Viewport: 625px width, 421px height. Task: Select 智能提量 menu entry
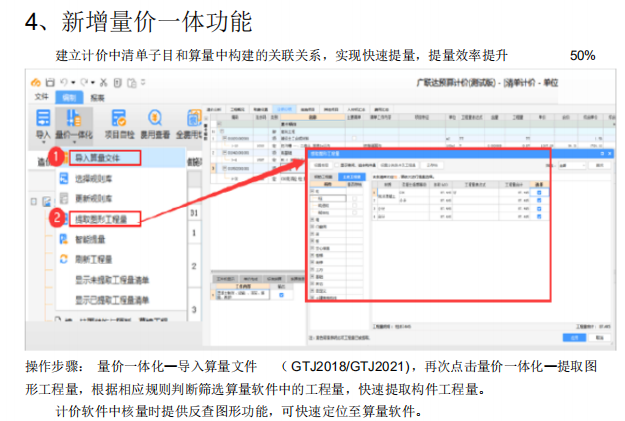(90, 239)
